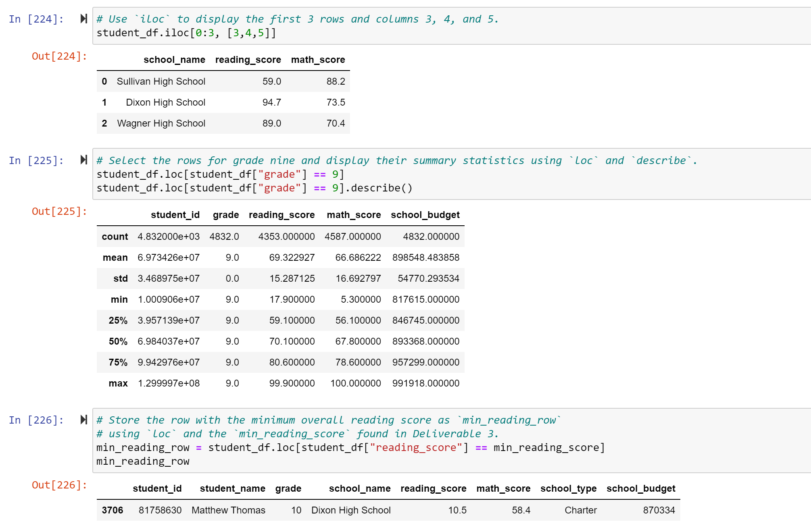
Task: Select the Out[225] output prompt
Action: click(x=59, y=211)
